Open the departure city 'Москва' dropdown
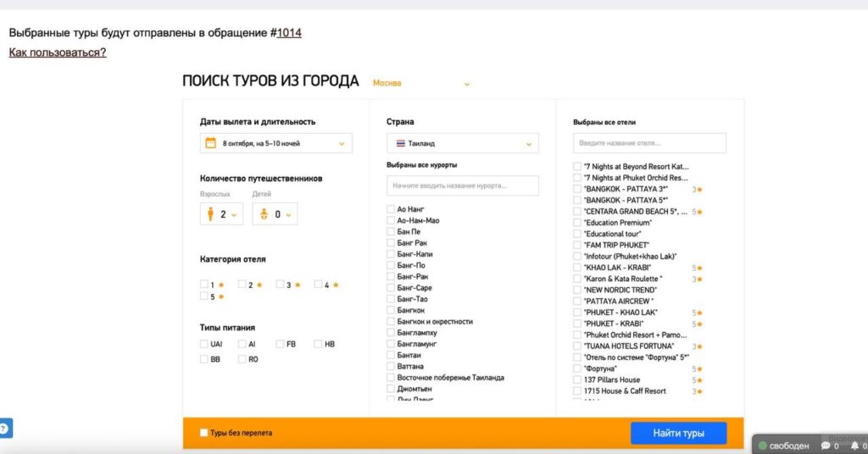 pos(420,83)
